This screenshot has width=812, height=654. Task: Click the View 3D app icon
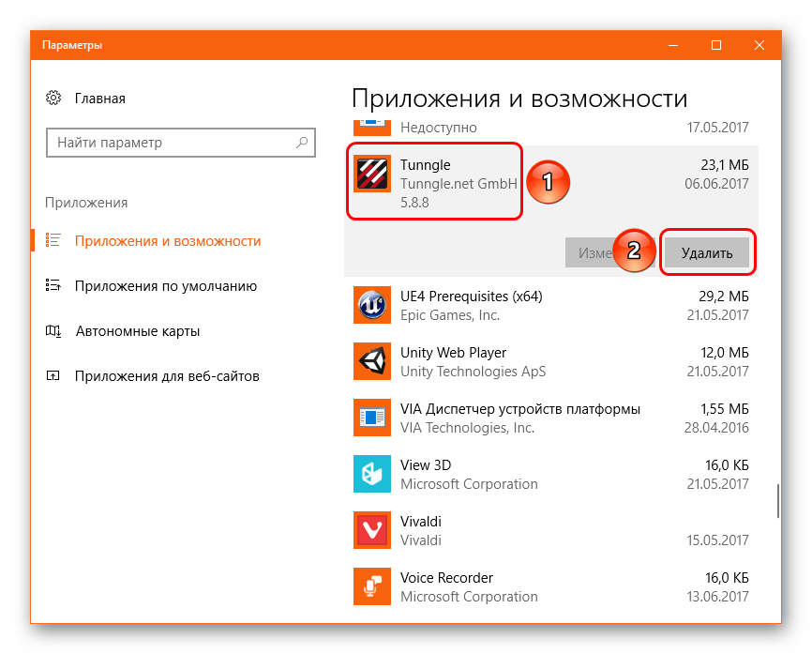click(x=372, y=474)
